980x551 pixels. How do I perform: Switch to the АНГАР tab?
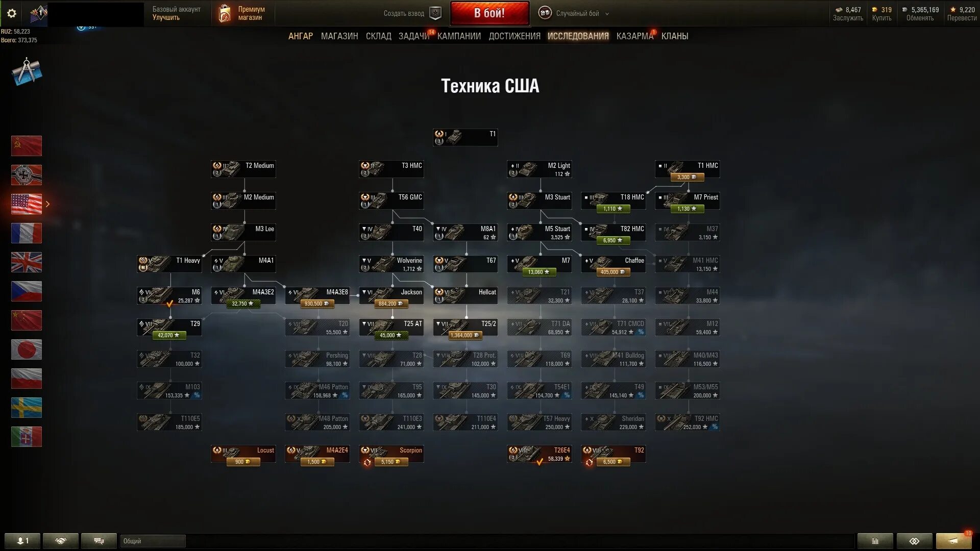tap(301, 36)
